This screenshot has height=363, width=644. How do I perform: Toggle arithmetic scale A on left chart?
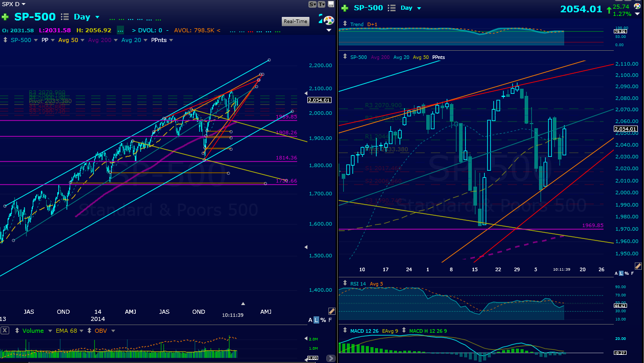point(310,320)
